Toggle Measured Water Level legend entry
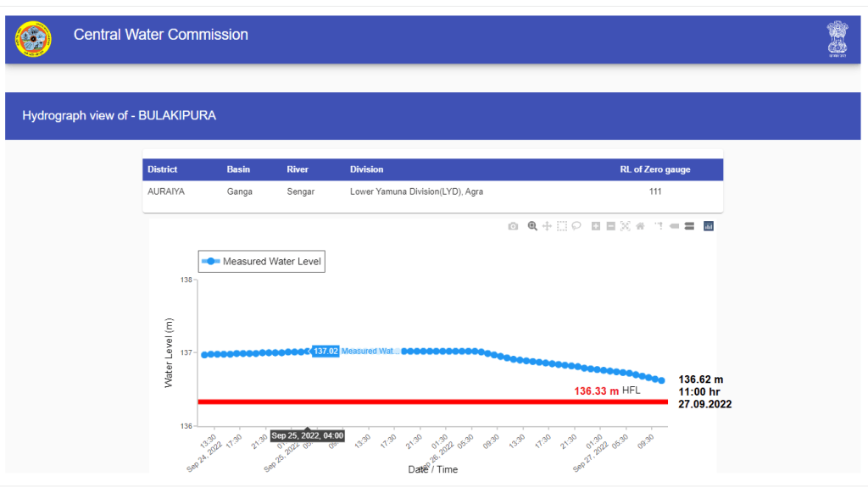 click(262, 262)
